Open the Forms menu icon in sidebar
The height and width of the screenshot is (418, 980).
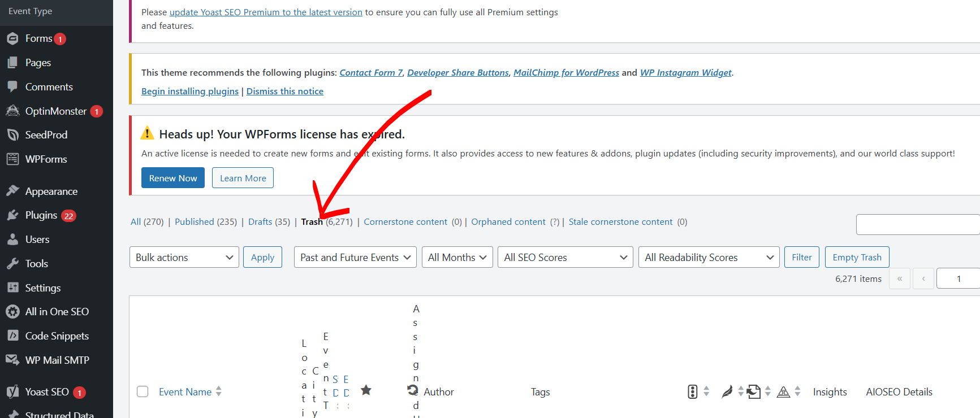(x=12, y=38)
